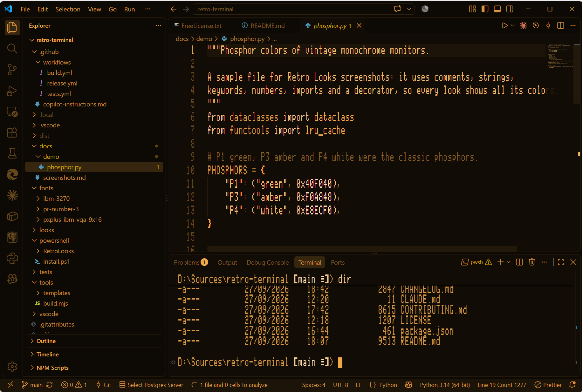
Task: Open the Selection menu
Action: point(68,9)
